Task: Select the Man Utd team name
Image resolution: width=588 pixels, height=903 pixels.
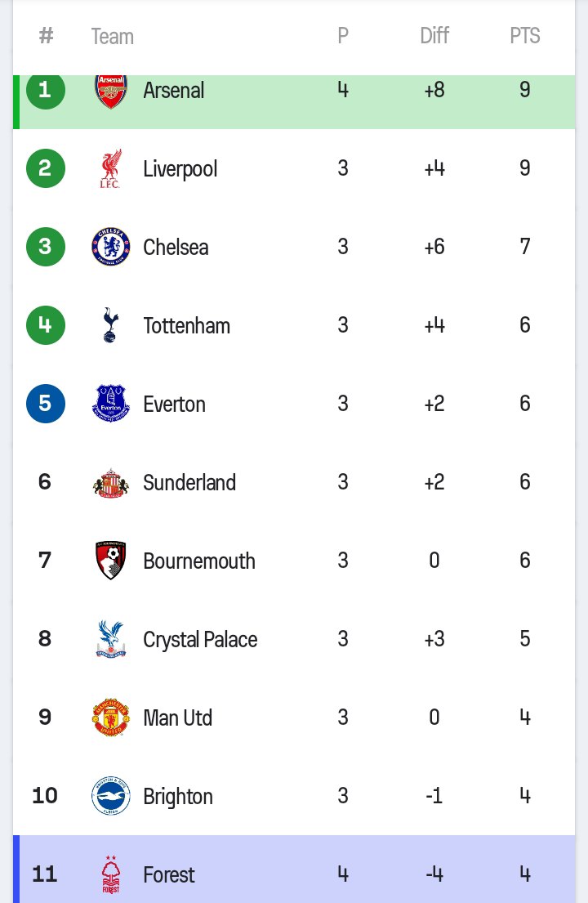Action: [x=178, y=718]
